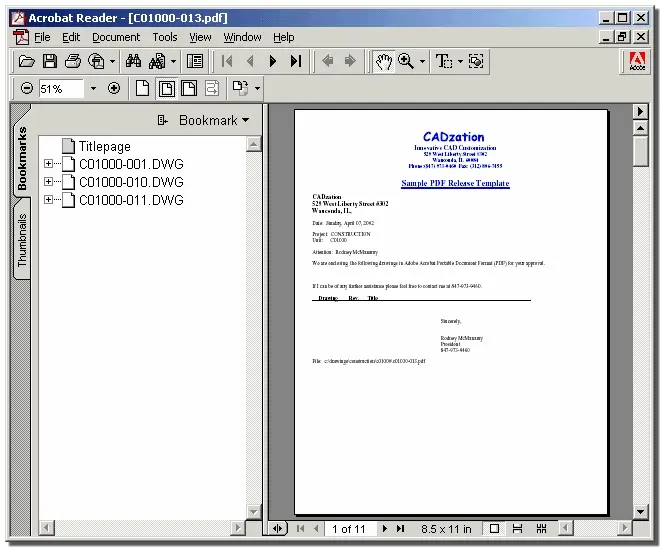
Task: Open the Text Select tool dropdown arrow
Action: 460,62
